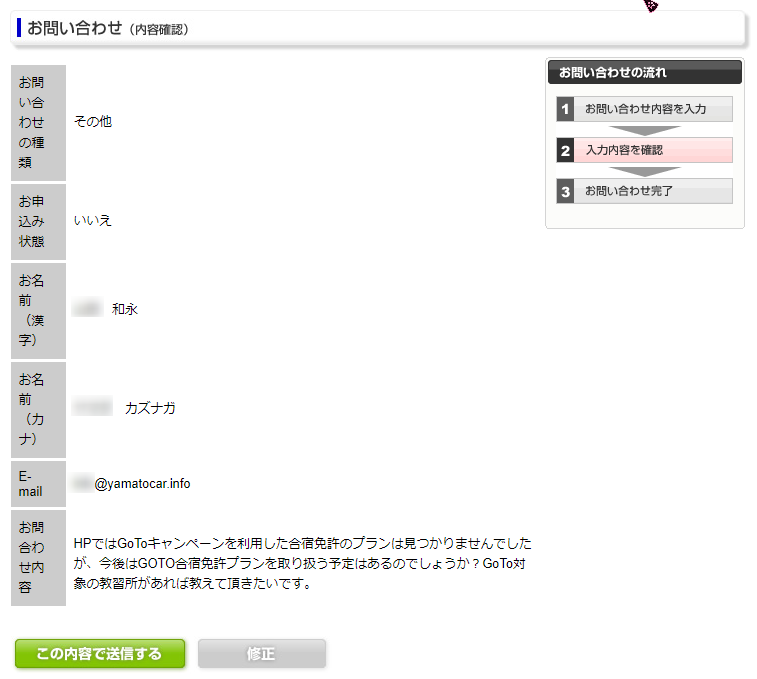Click the kanji name 和永

[125, 309]
